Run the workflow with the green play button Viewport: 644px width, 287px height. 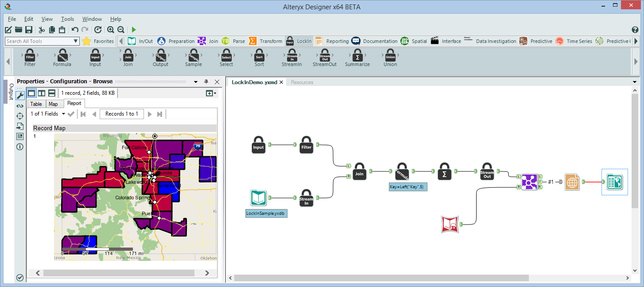pyautogui.click(x=134, y=30)
